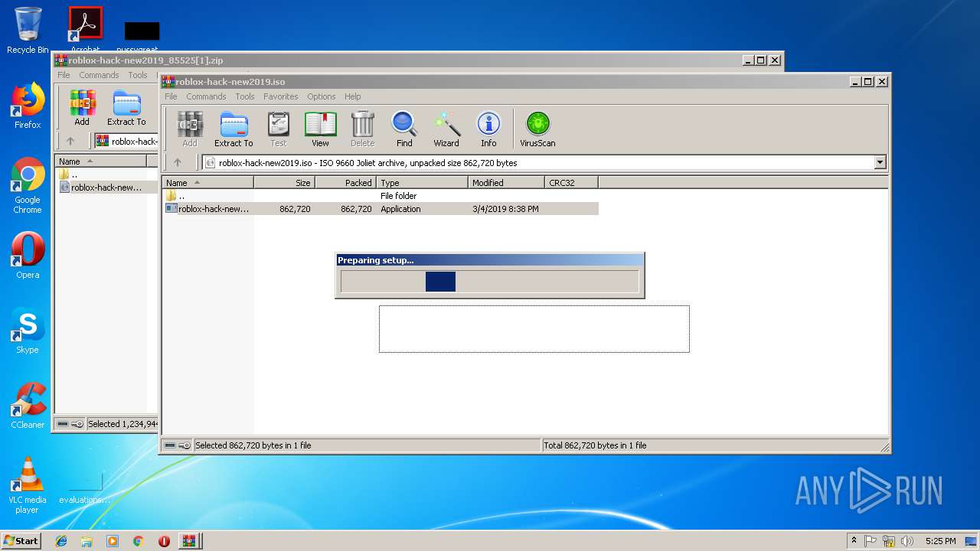Sort by Name column in iso window
The height and width of the screenshot is (551, 980).
(207, 183)
